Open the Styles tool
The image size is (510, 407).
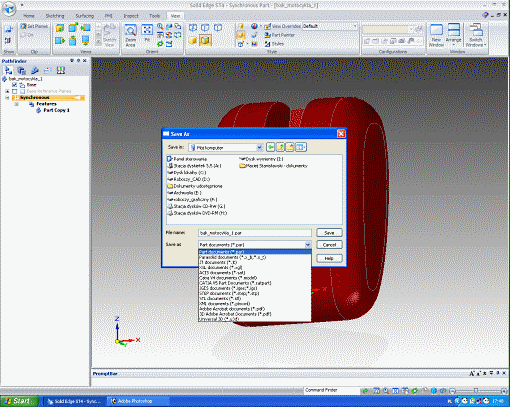(274, 44)
